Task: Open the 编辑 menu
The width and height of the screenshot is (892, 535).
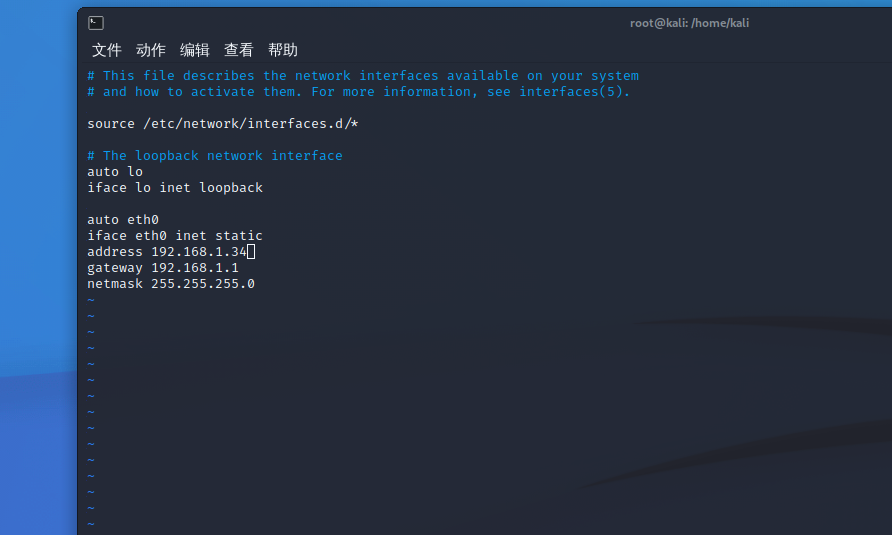Action: (195, 50)
